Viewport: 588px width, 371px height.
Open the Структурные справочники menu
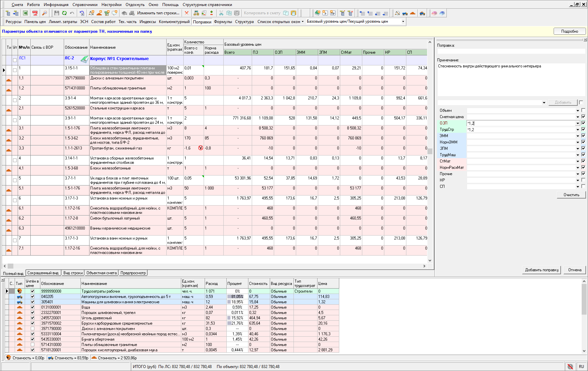coord(207,5)
